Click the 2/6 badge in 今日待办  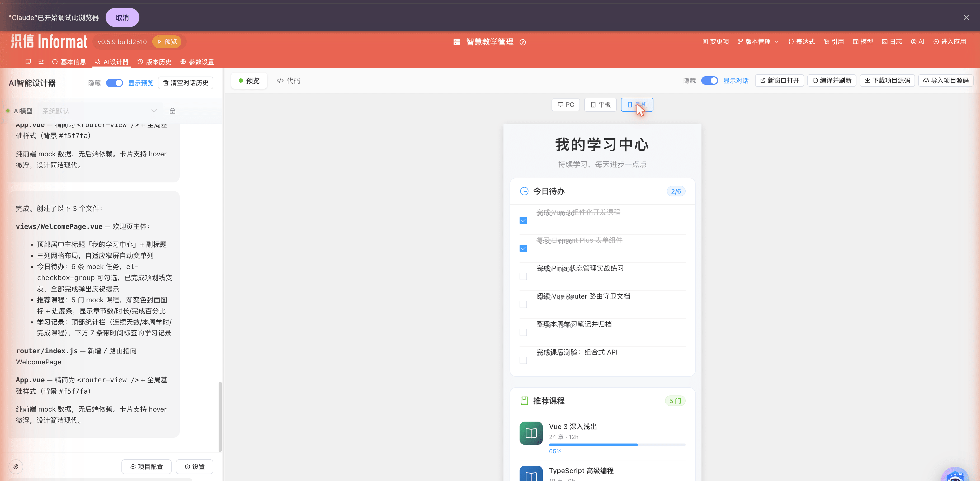coord(676,191)
